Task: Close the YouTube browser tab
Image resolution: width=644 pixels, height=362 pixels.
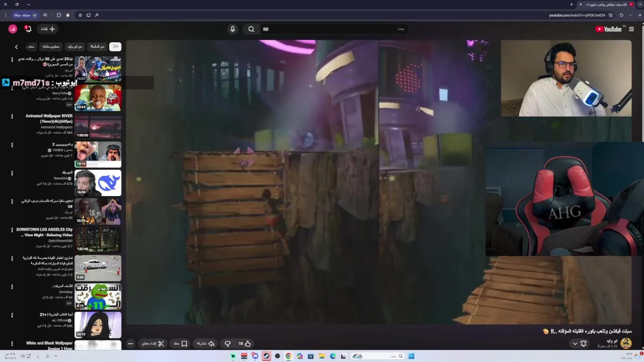Action: (580, 5)
